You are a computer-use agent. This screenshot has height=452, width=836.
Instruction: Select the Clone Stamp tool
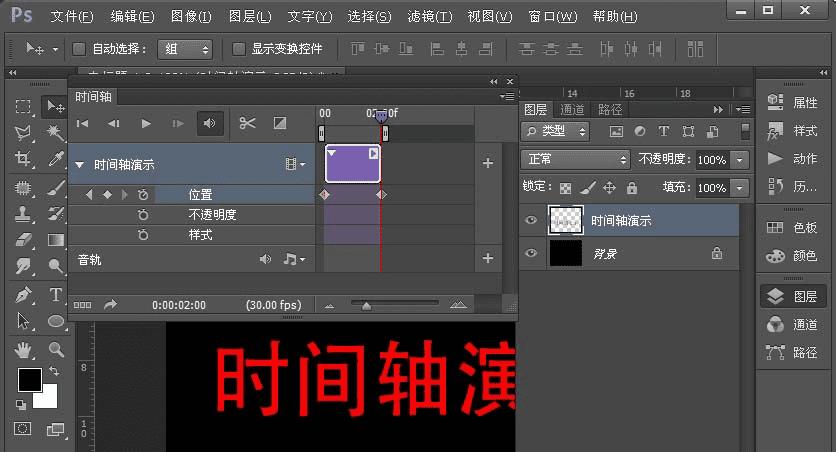23,214
